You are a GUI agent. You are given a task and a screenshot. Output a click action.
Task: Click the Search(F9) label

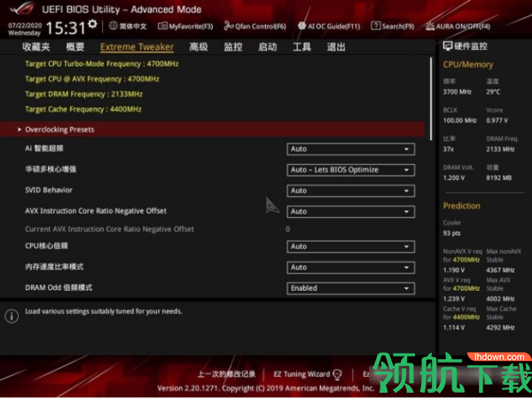(398, 26)
